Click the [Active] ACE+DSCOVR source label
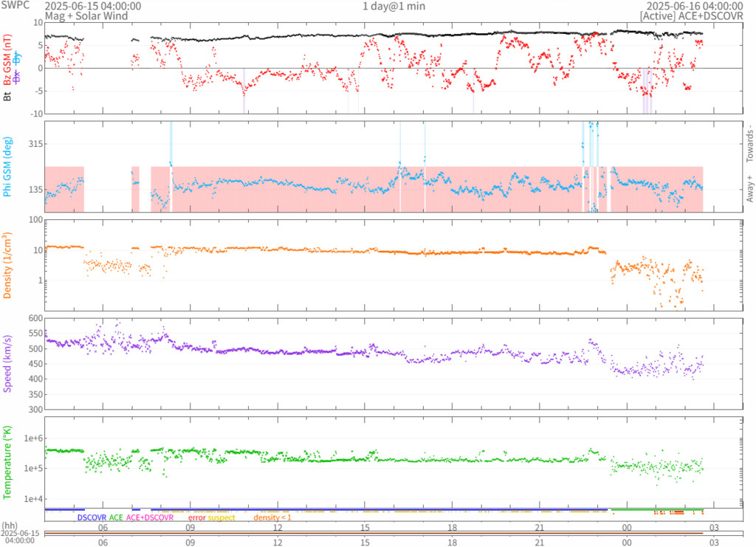 (x=691, y=16)
